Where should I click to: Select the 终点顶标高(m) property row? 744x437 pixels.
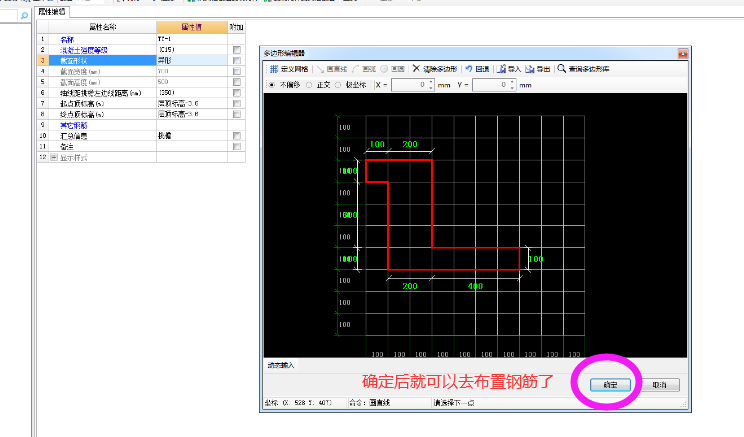(x=102, y=114)
